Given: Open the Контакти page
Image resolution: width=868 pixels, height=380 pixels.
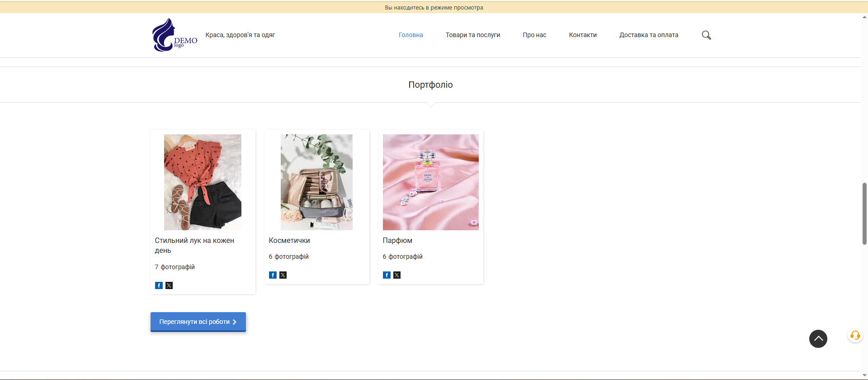Looking at the screenshot, I should pos(583,35).
